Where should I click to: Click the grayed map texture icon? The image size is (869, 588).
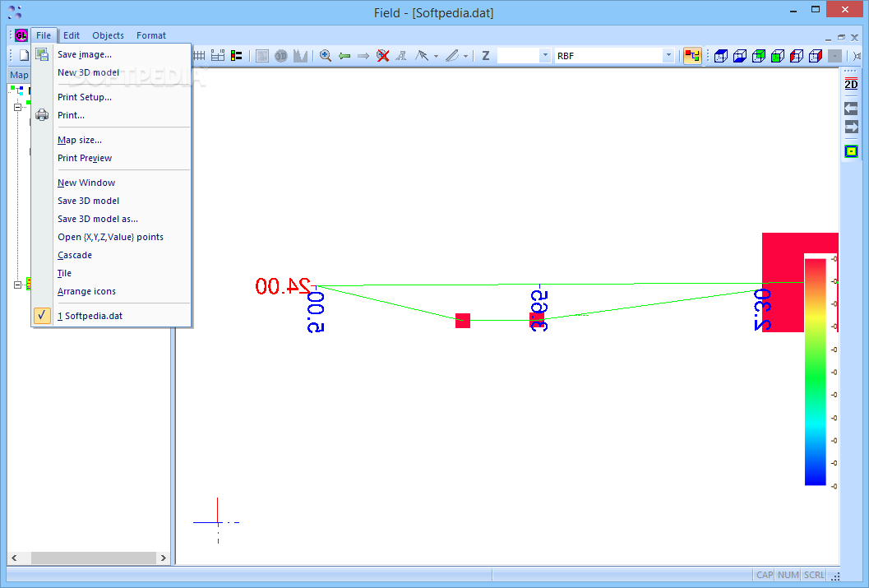click(262, 55)
